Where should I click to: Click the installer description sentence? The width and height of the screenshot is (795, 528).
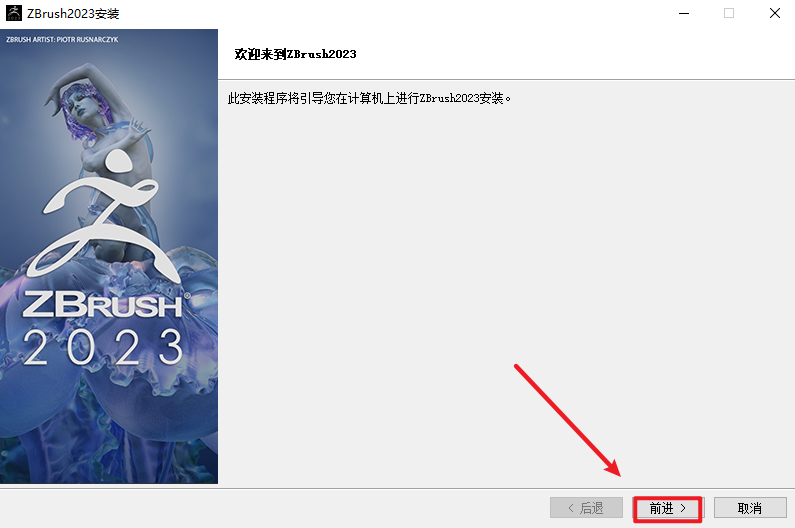point(369,98)
